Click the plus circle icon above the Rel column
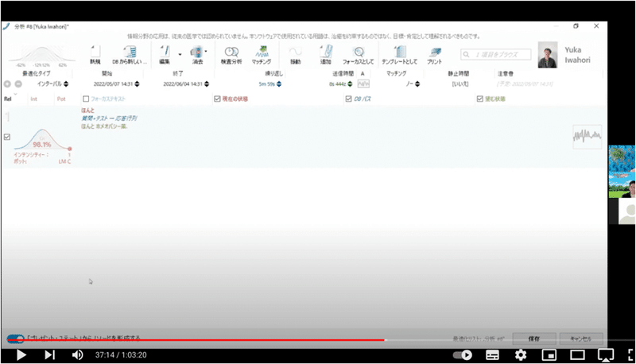Screen dimensions: 636x364 [7, 84]
